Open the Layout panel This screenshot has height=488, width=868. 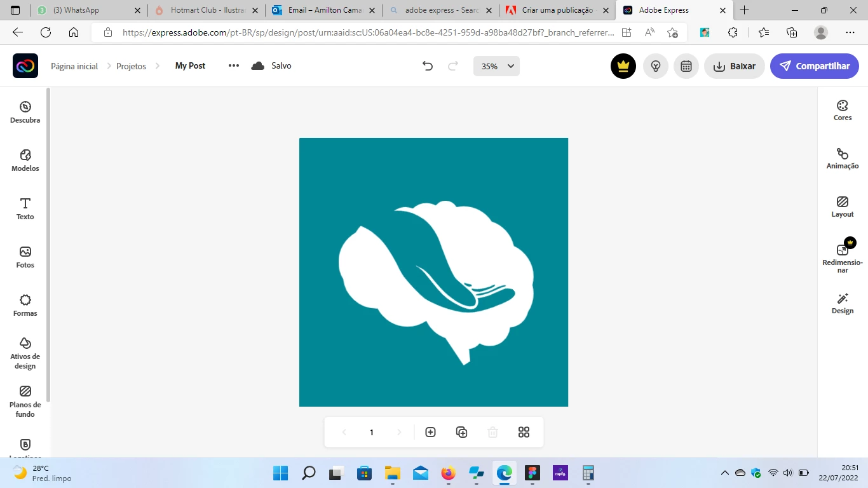click(x=843, y=207)
